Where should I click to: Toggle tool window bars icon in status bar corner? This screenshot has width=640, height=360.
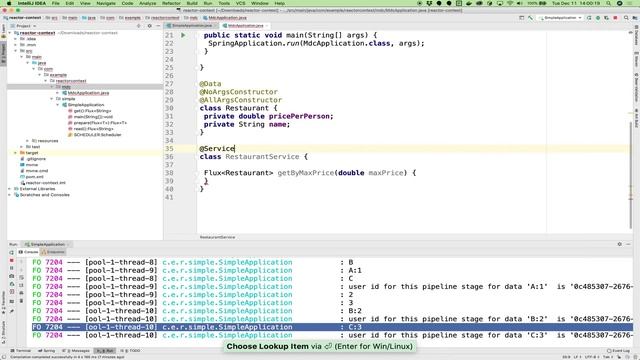coord(3,357)
